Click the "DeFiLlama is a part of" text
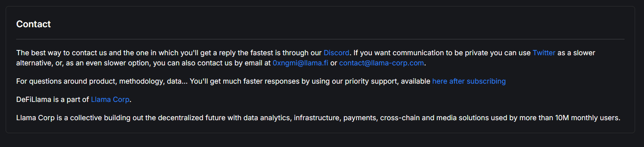Viewport: 644px width, 147px height. coord(53,99)
